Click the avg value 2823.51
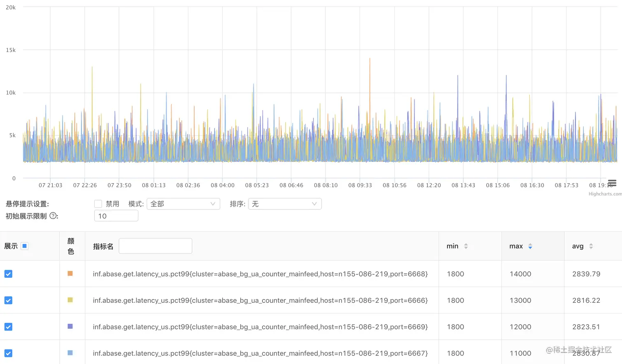The height and width of the screenshot is (364, 622). point(586,327)
